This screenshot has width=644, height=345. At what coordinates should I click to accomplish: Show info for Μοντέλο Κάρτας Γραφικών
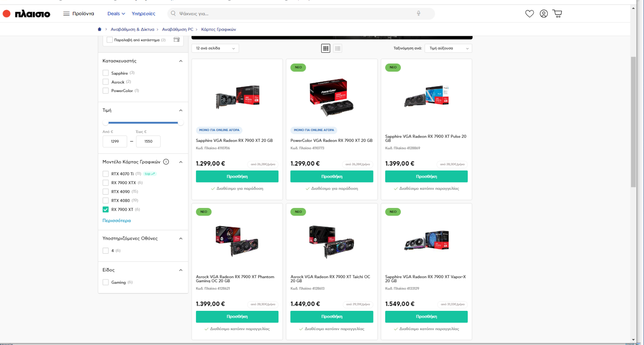(x=166, y=162)
